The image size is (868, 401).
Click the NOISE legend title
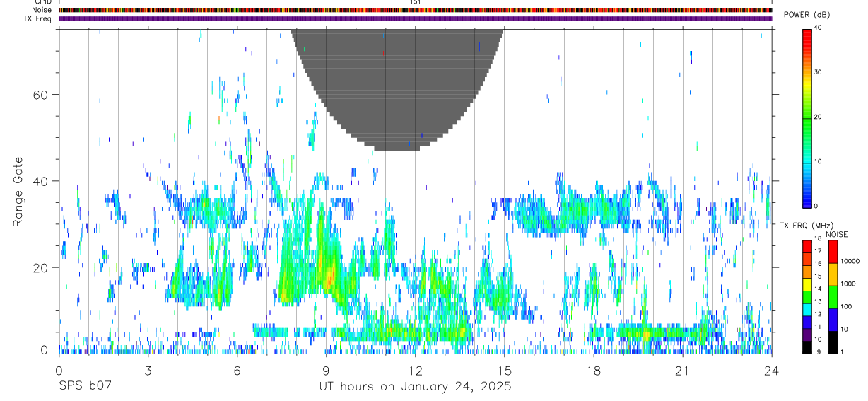click(x=837, y=234)
